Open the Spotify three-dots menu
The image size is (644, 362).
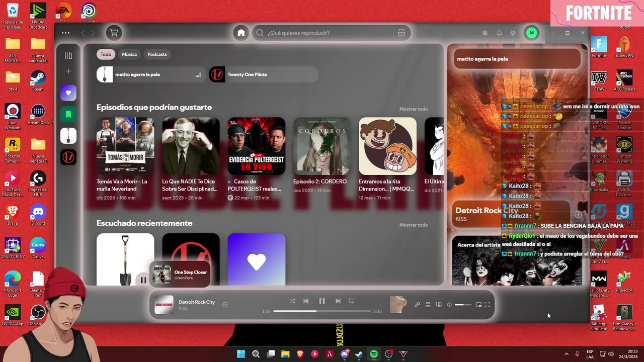click(x=66, y=33)
